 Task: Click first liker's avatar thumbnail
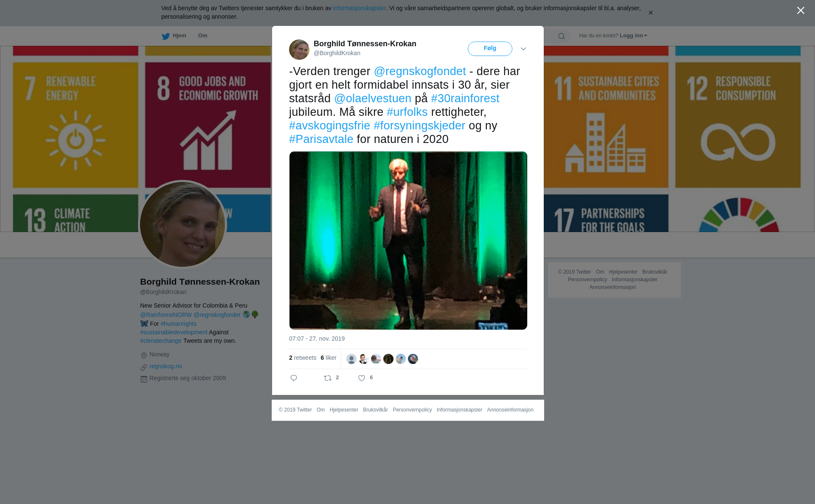[351, 359]
